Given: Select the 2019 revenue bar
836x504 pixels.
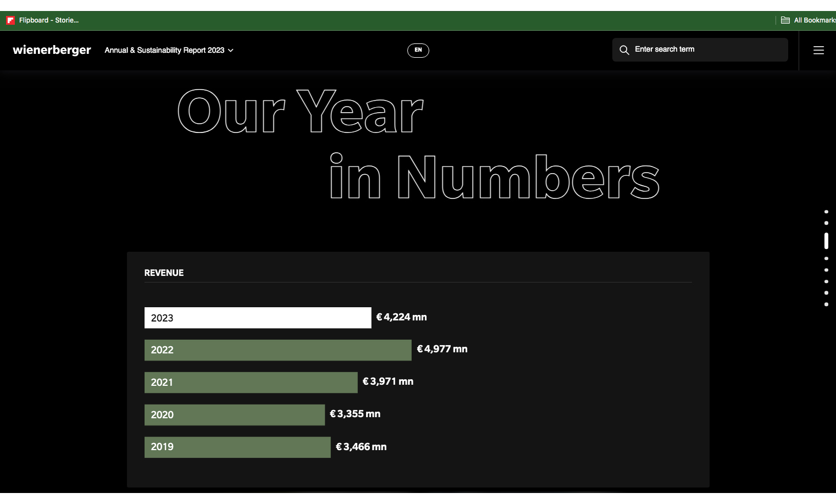Looking at the screenshot, I should (237, 447).
